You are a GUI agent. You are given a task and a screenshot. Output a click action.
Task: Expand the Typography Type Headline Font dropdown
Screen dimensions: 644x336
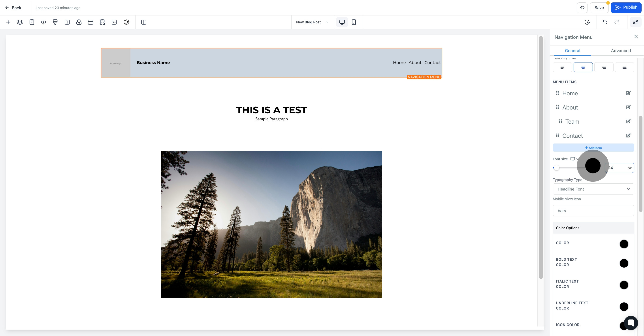coord(593,189)
